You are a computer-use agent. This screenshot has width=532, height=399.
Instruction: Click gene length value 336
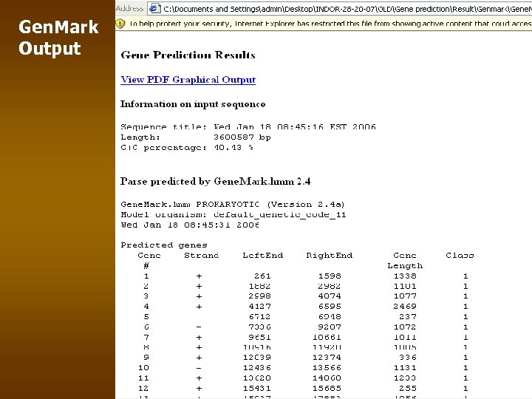408,358
